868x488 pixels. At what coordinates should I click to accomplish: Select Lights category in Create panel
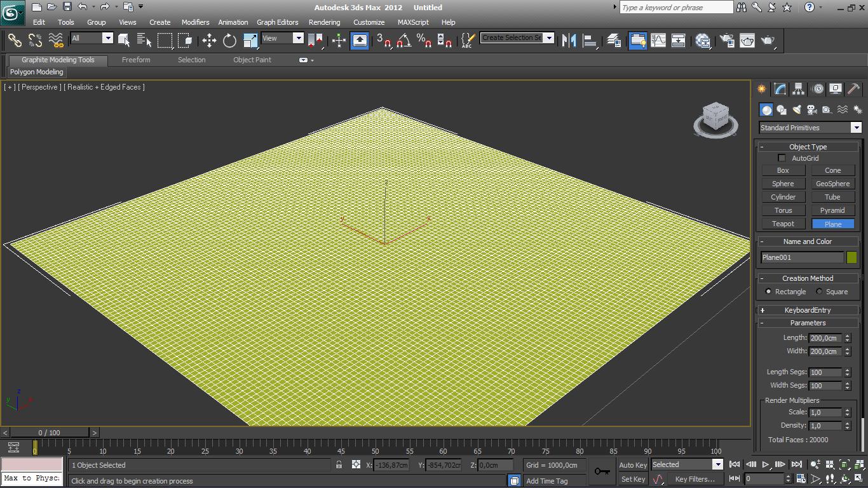point(797,110)
